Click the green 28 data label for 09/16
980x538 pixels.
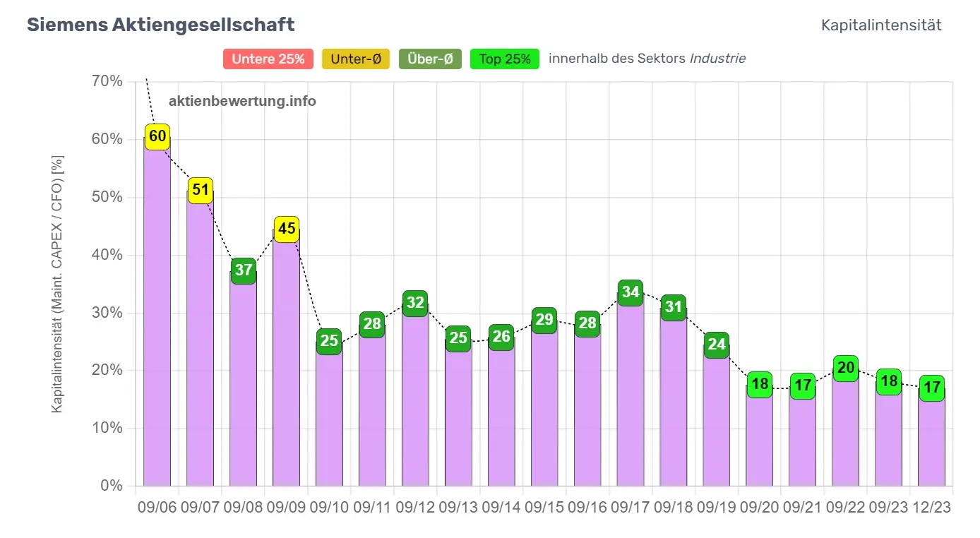pyautogui.click(x=587, y=323)
